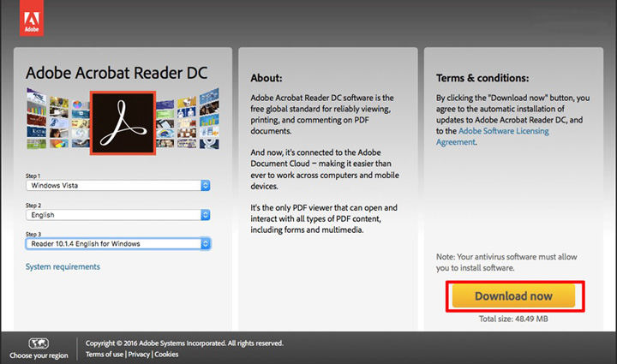Click the Step 2 label
Image resolution: width=617 pixels, height=364 pixels.
(x=33, y=206)
